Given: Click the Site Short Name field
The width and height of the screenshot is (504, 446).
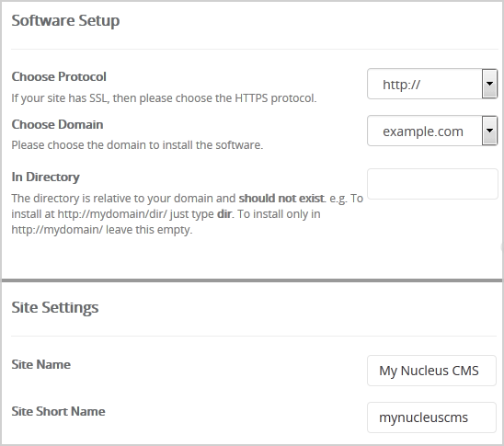Looking at the screenshot, I should [431, 417].
